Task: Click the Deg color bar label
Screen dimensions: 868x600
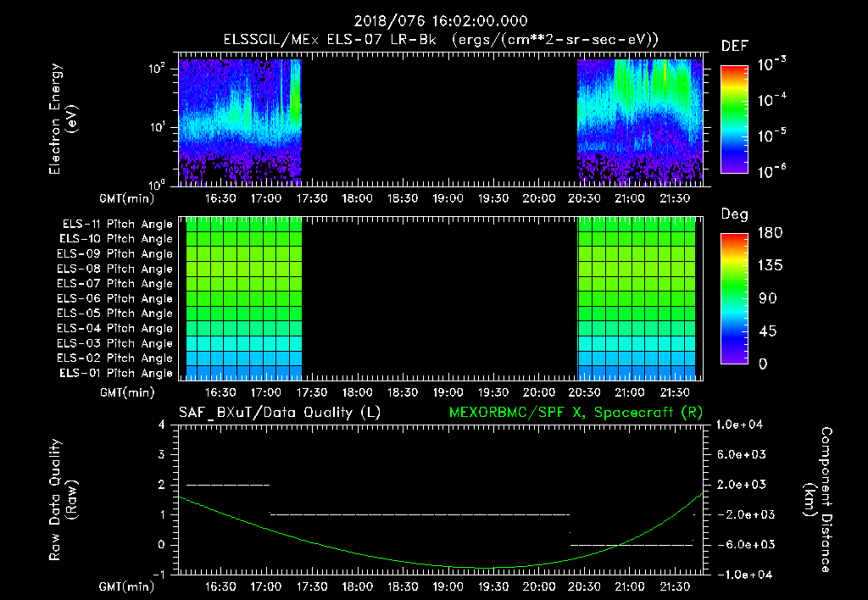Action: pyautogui.click(x=735, y=214)
